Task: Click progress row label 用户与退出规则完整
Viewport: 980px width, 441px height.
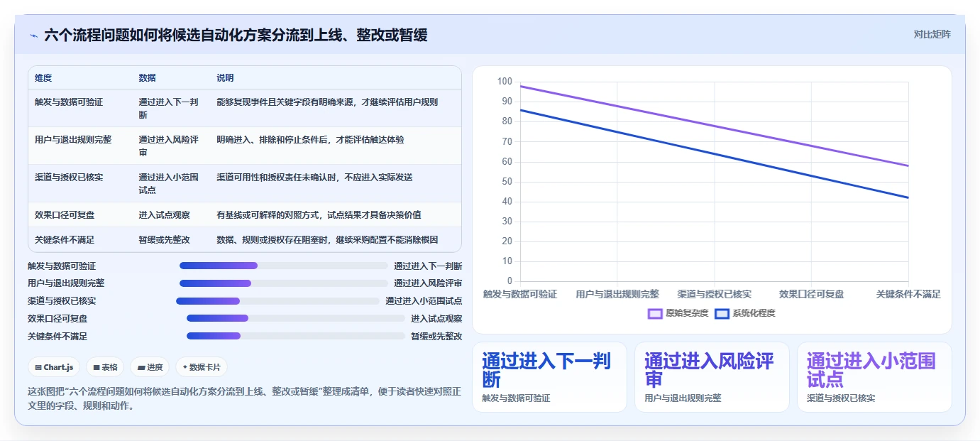Action: pos(66,283)
